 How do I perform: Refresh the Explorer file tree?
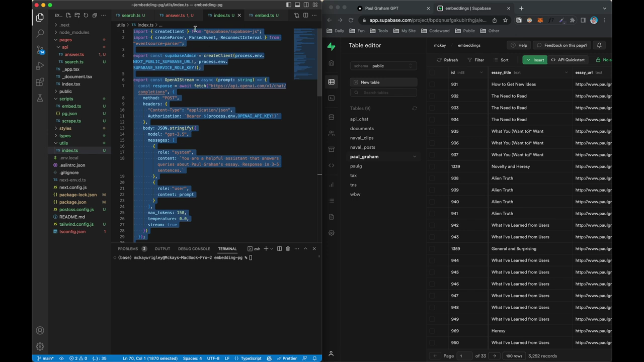86,16
